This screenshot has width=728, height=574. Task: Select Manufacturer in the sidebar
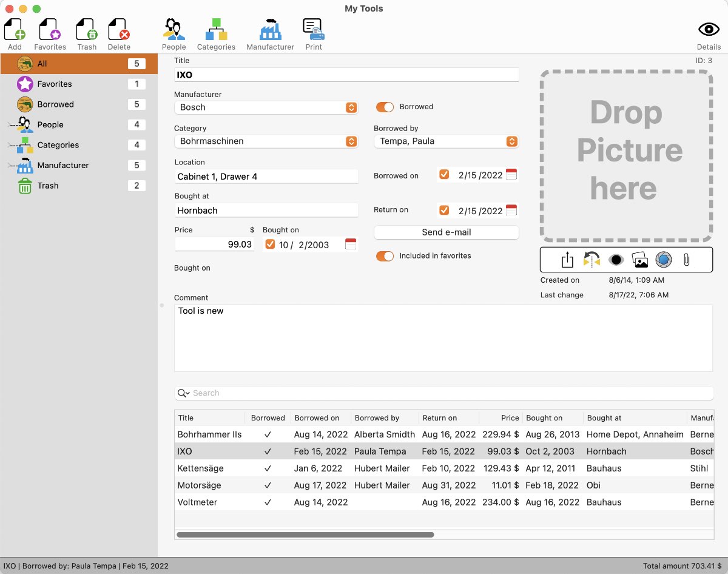[79, 165]
